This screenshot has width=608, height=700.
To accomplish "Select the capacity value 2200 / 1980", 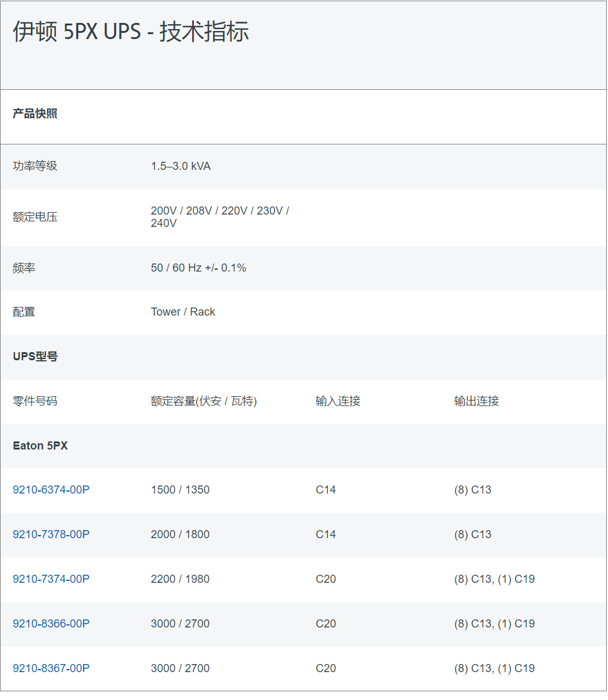I will [x=180, y=579].
